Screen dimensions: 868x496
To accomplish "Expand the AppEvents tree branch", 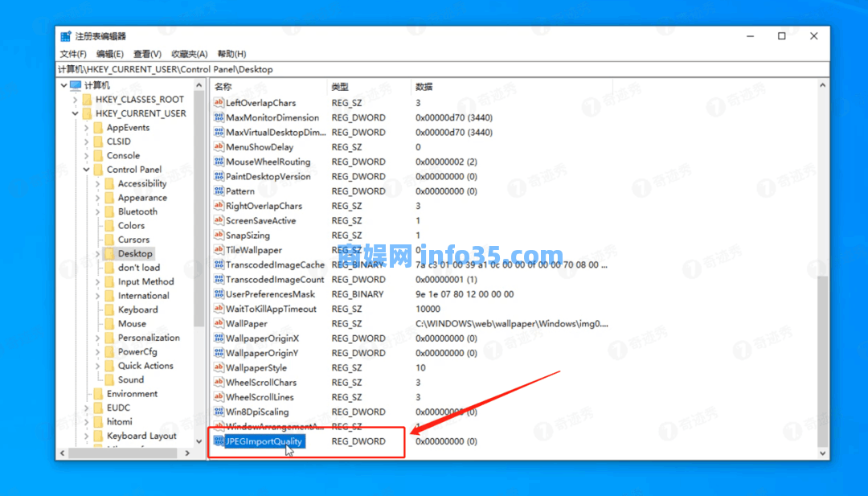I will click(86, 127).
